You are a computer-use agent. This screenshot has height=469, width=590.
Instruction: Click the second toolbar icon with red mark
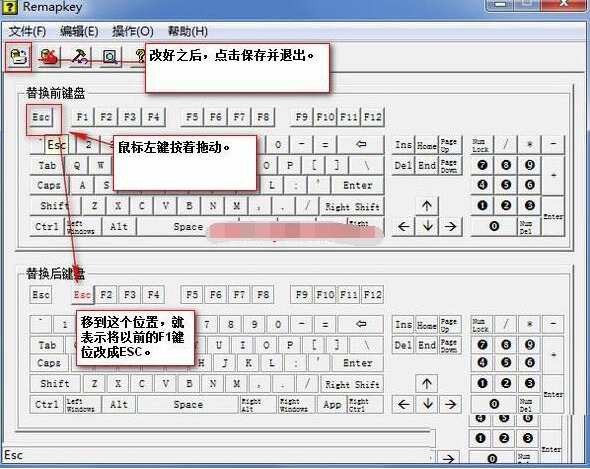pos(49,57)
